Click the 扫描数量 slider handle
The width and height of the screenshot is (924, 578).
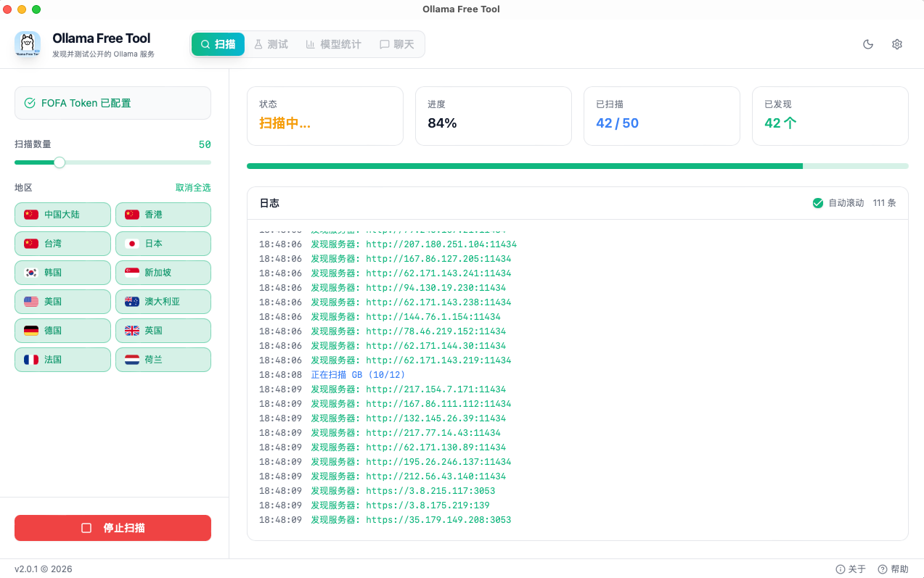pyautogui.click(x=60, y=162)
